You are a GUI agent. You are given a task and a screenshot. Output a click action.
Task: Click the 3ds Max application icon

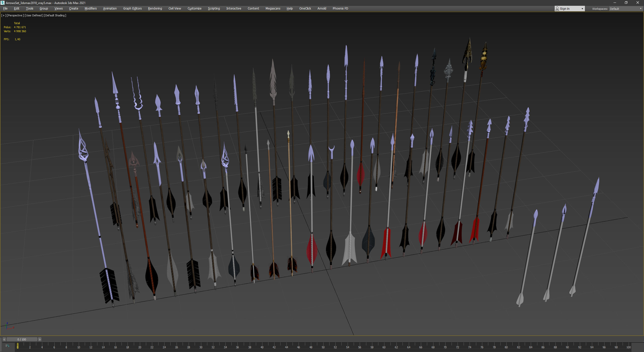(x=3, y=3)
